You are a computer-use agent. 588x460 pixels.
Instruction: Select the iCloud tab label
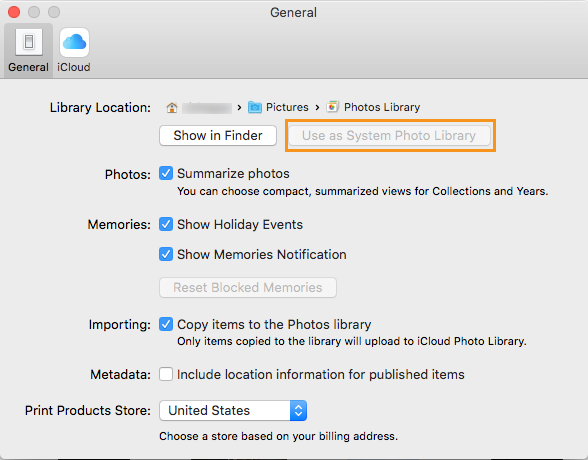(74, 67)
